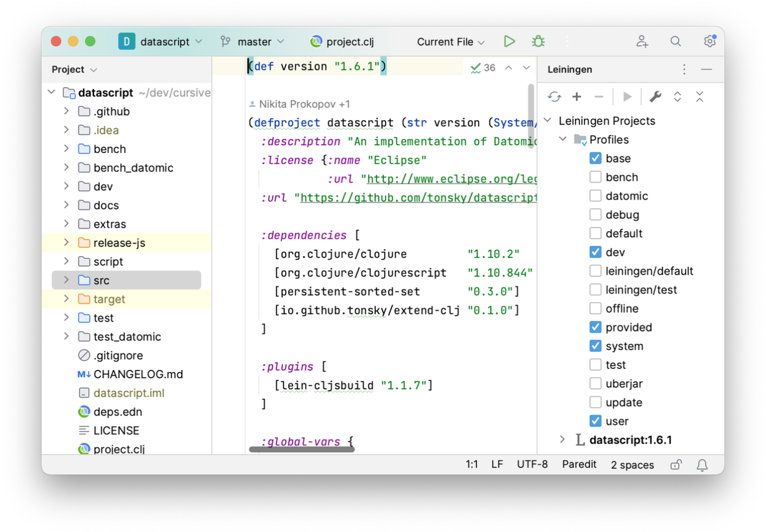Add a Leiningen project with plus
Screen dimensions: 766x532
(x=576, y=97)
